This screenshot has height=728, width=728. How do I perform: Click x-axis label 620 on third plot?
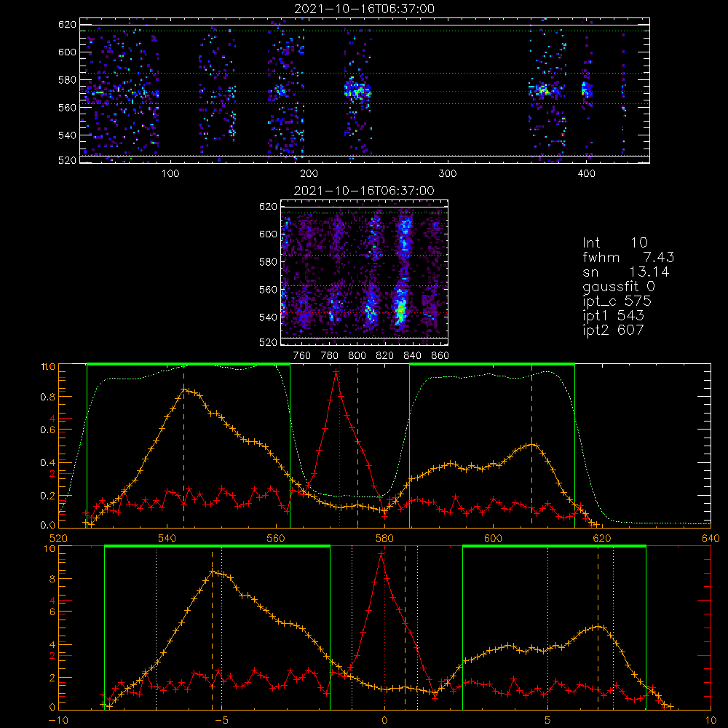tap(602, 539)
